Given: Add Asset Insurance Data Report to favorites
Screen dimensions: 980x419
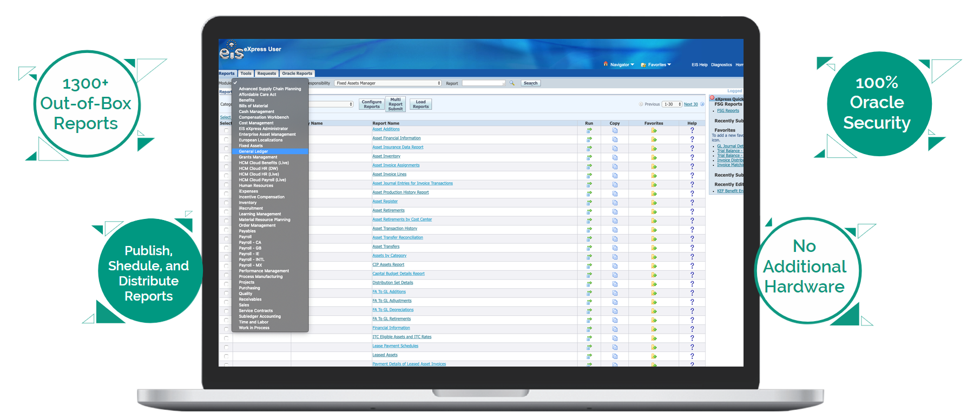Looking at the screenshot, I should pos(654,149).
